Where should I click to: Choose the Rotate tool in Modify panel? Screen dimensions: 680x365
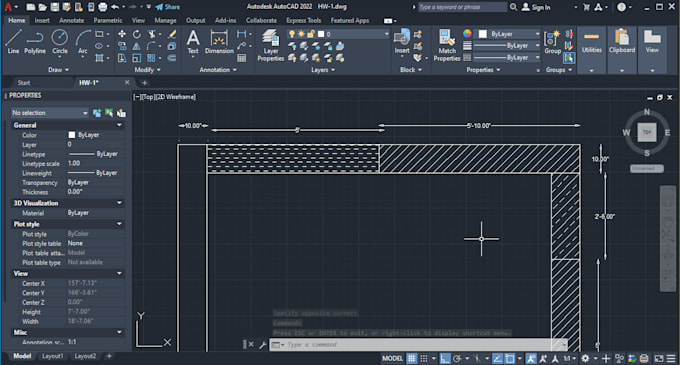point(137,34)
